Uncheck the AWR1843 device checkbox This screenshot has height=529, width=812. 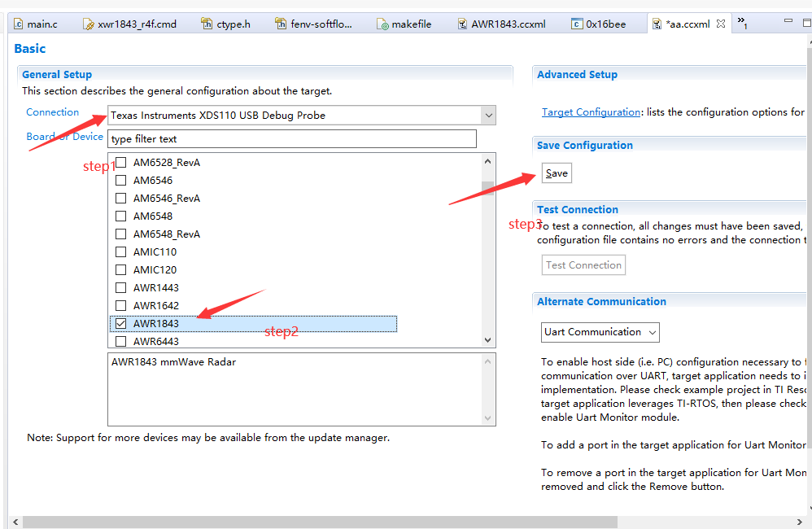120,322
